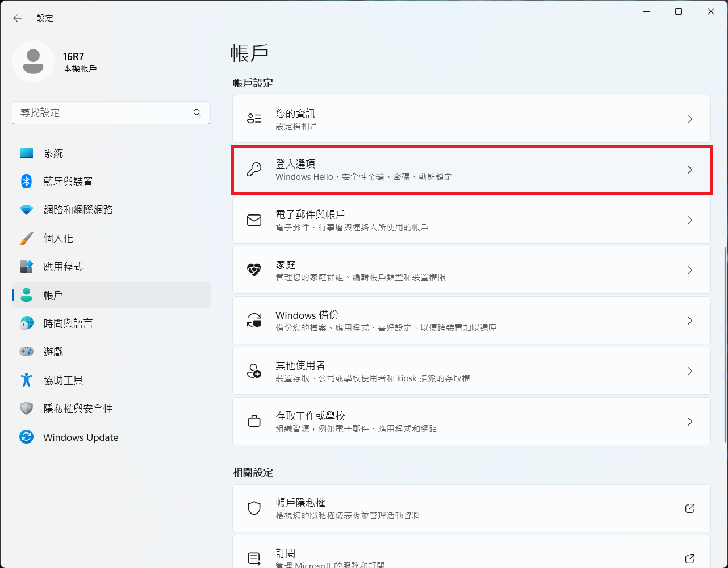Open 帳戶隱私權 external link icon
This screenshot has width=728, height=568.
pos(690,508)
